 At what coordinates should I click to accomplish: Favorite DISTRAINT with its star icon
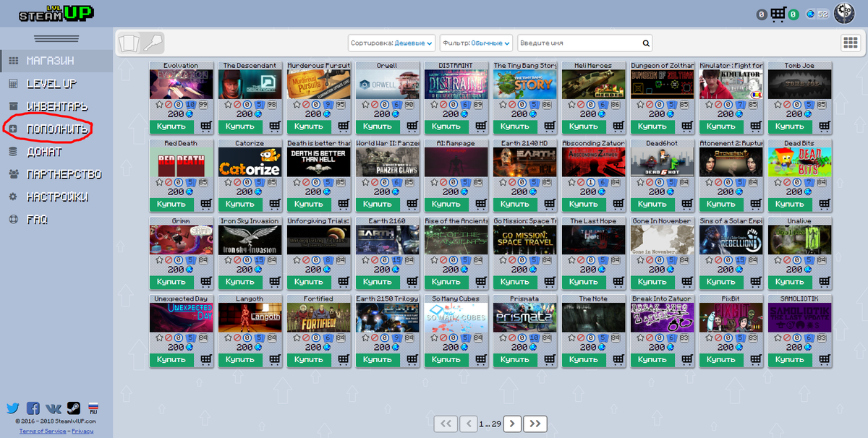pyautogui.click(x=434, y=105)
